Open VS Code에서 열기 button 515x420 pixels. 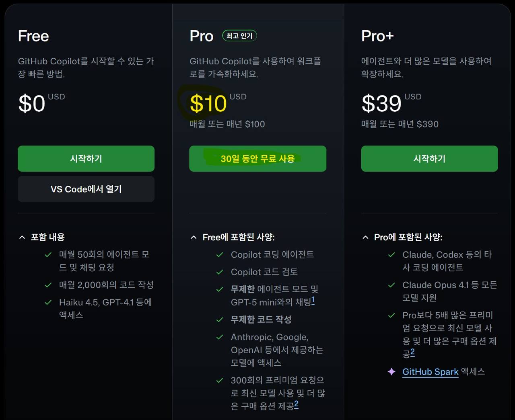[x=86, y=189]
